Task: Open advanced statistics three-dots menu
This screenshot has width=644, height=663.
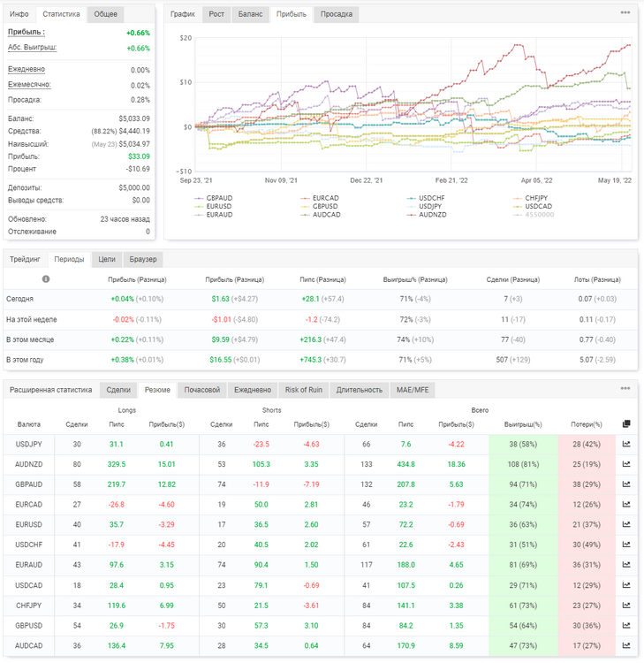Action: pyautogui.click(x=625, y=388)
